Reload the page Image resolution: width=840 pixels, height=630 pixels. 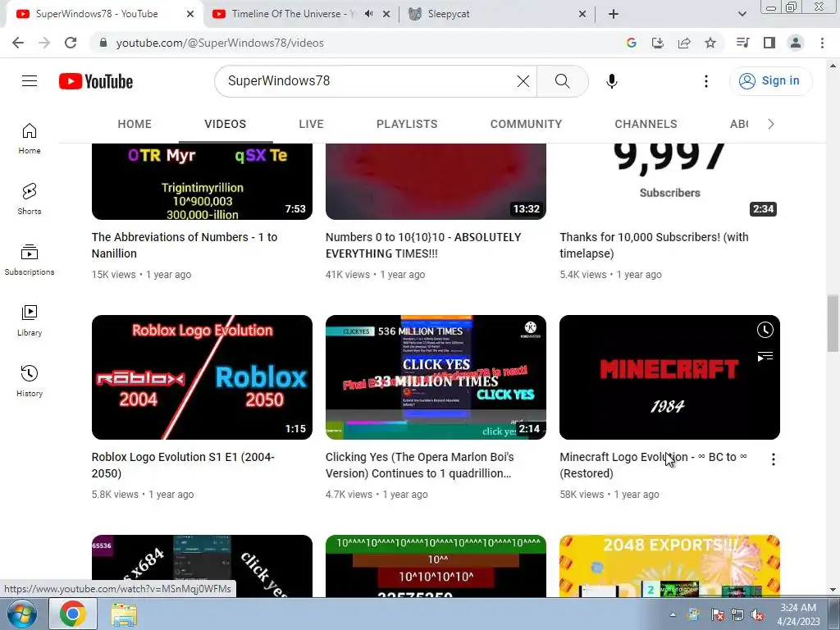point(71,43)
